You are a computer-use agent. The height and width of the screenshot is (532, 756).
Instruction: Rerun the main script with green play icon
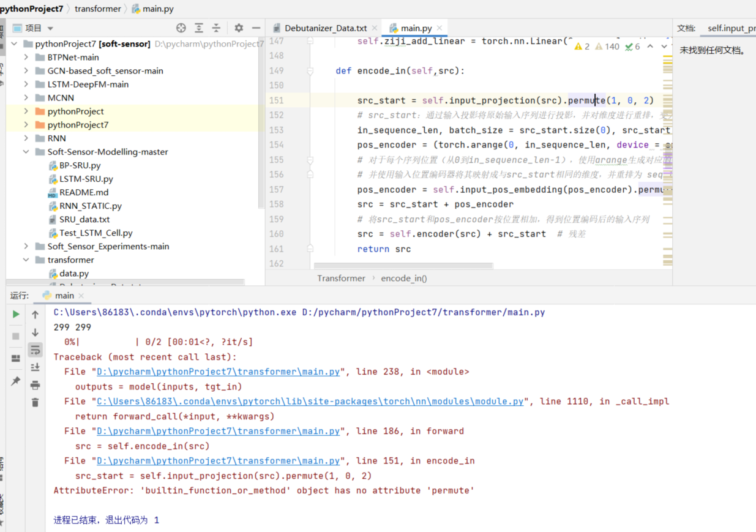tap(16, 314)
